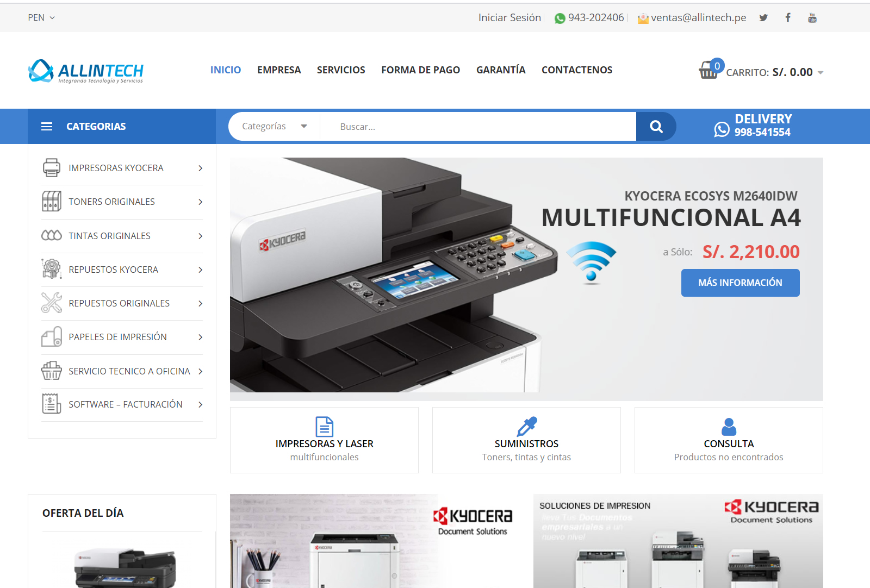This screenshot has width=870, height=588.
Task: Open the YouTube social link
Action: pos(812,18)
